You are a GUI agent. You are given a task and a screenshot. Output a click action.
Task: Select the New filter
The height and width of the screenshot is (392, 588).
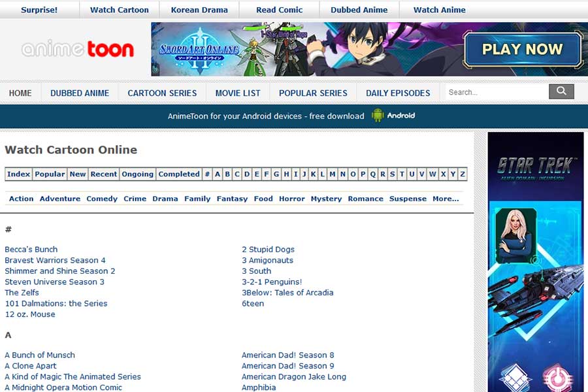78,174
